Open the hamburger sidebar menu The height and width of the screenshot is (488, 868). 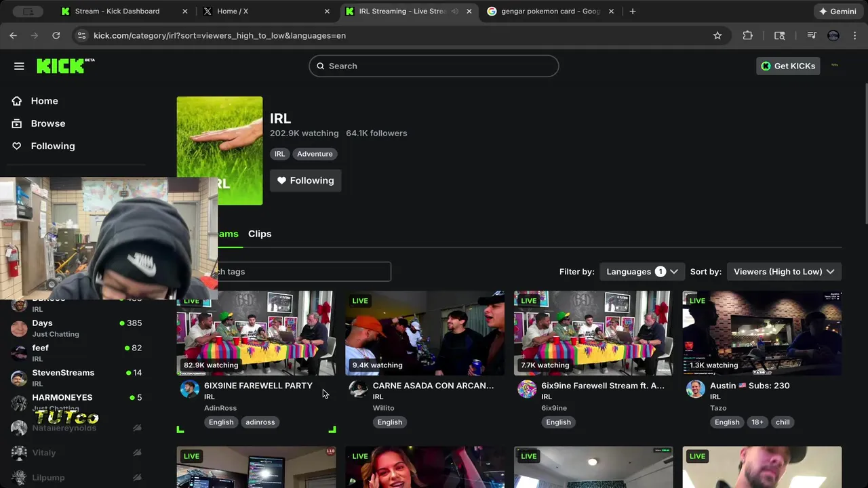click(x=19, y=66)
